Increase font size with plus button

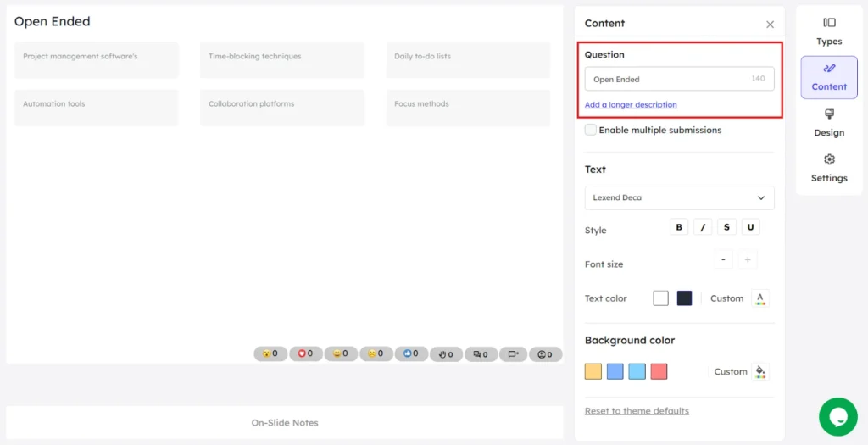click(748, 259)
